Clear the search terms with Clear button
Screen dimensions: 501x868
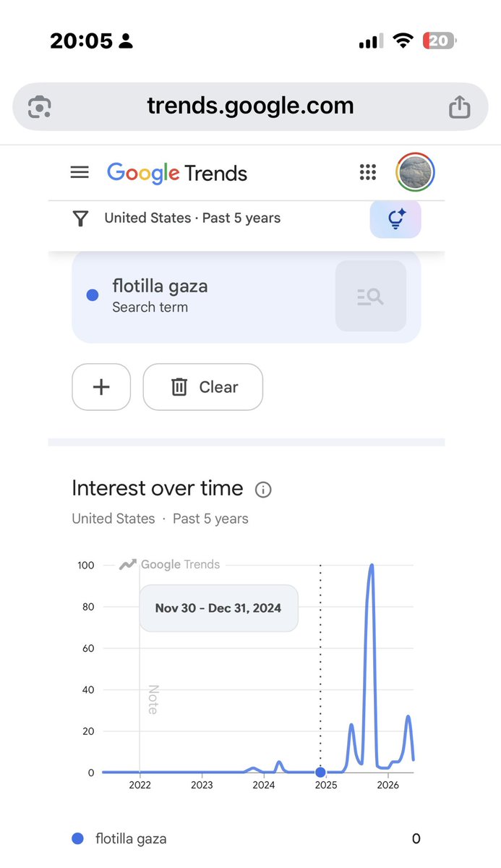203,387
